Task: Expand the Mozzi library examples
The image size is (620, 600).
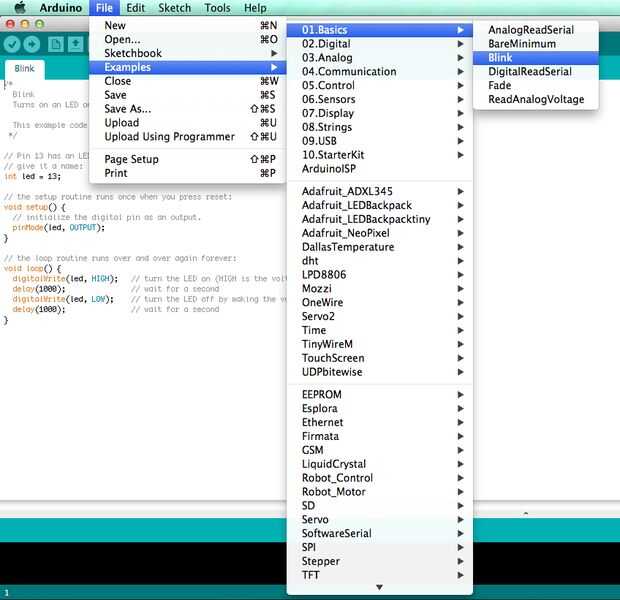Action: pos(379,288)
